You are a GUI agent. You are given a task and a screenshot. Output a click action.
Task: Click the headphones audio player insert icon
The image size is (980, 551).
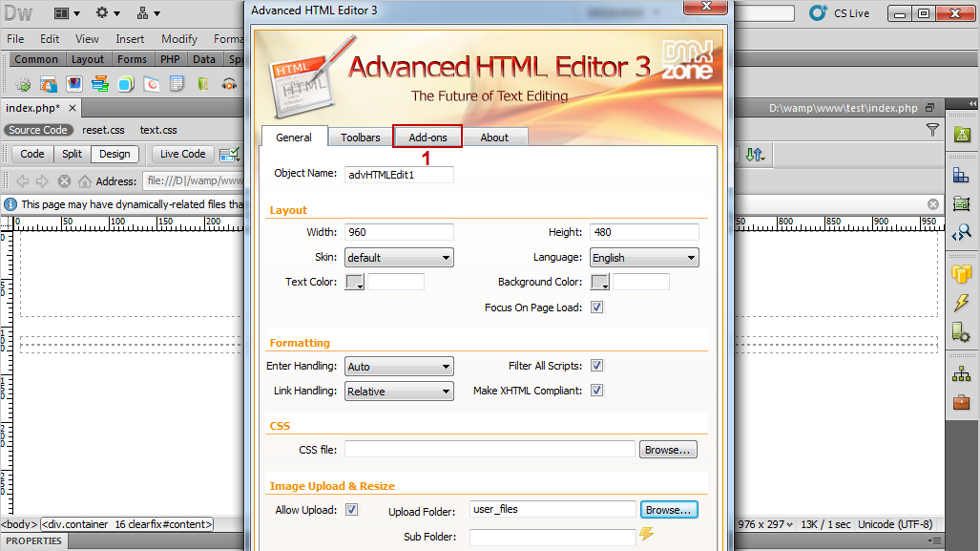coord(229,84)
